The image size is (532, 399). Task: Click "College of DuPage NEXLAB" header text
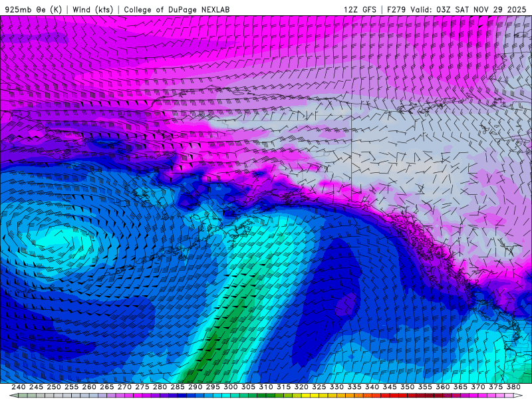tap(177, 9)
